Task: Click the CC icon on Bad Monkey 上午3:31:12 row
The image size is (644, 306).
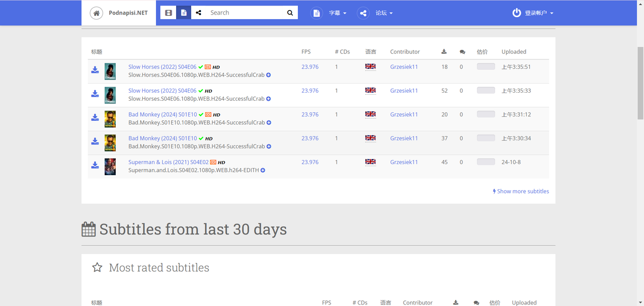Action: pos(209,115)
